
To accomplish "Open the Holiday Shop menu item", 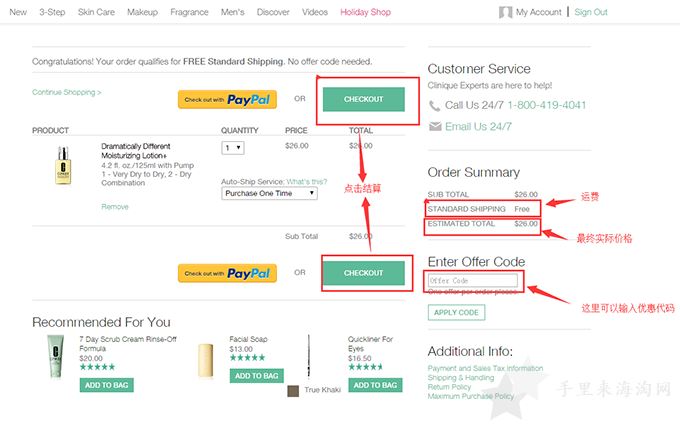I will pos(365,12).
